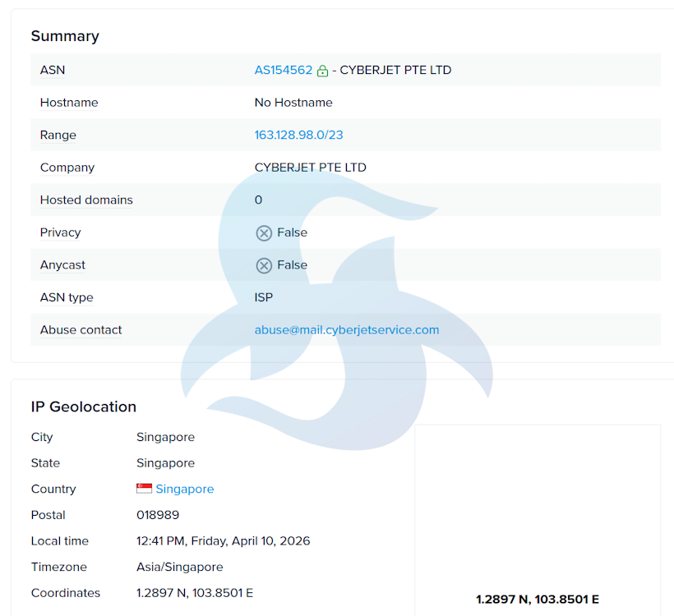Click the IP Geolocation heading
The image size is (674, 616).
click(84, 407)
